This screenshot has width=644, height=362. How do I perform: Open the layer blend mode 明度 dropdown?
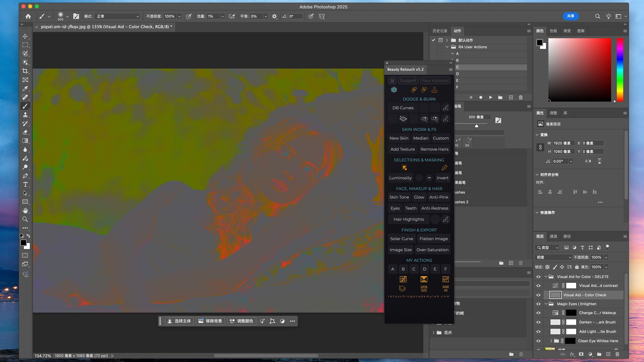click(x=553, y=257)
